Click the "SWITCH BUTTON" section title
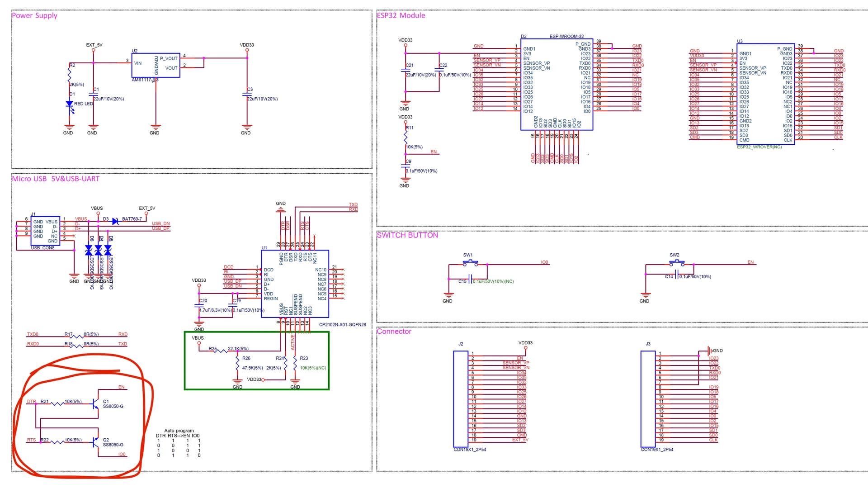The image size is (868, 493). [407, 235]
